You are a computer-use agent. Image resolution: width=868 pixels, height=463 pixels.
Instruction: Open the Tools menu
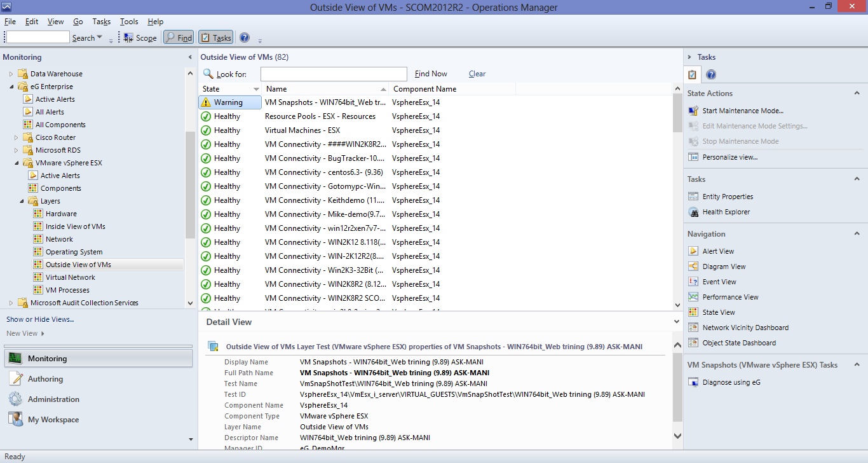pos(129,22)
